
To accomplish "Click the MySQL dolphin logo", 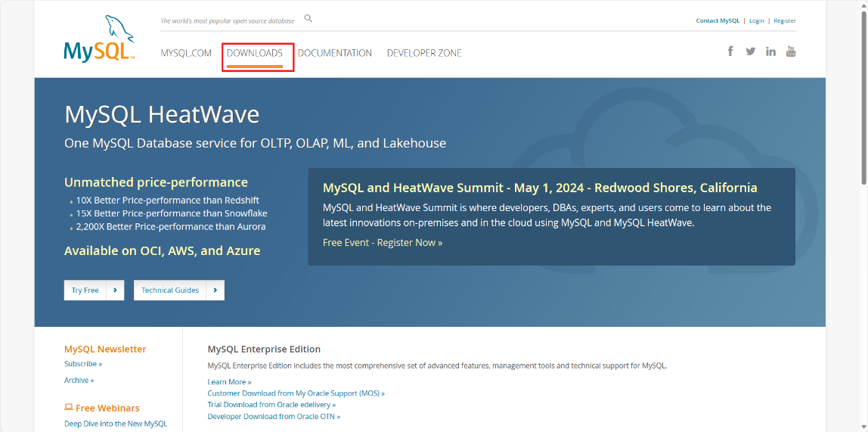I will pos(99,39).
